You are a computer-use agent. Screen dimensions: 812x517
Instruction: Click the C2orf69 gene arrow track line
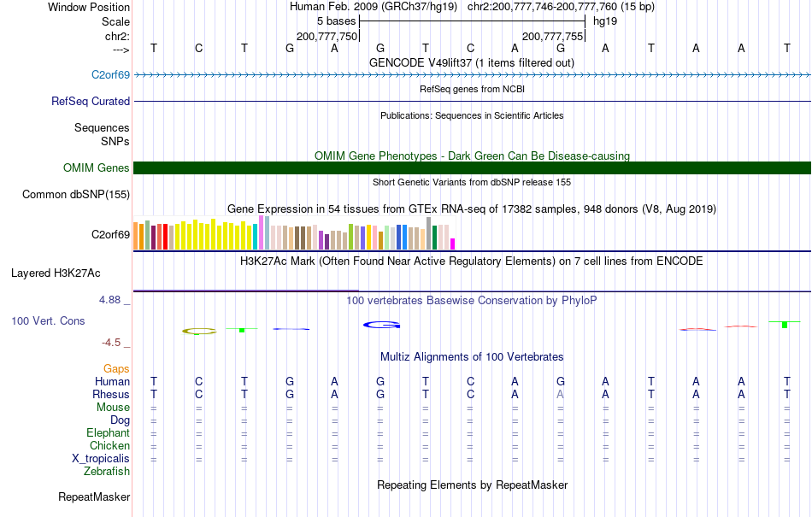pyautogui.click(x=473, y=75)
